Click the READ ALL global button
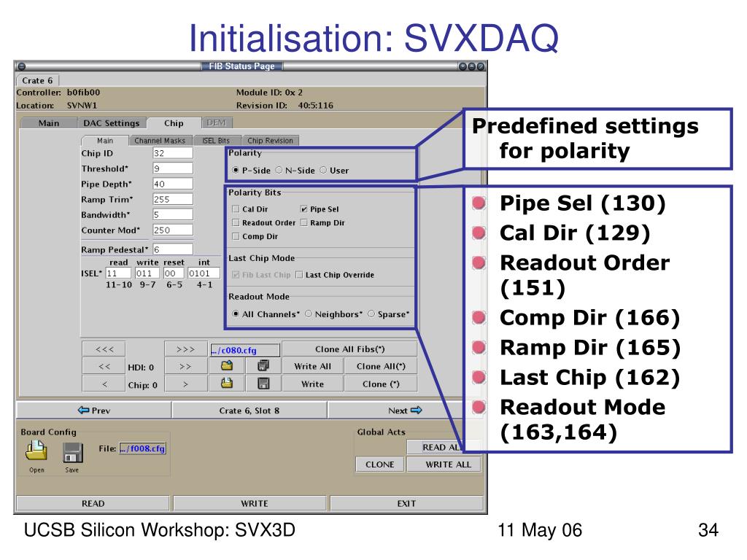The height and width of the screenshot is (560, 747). pos(436,447)
